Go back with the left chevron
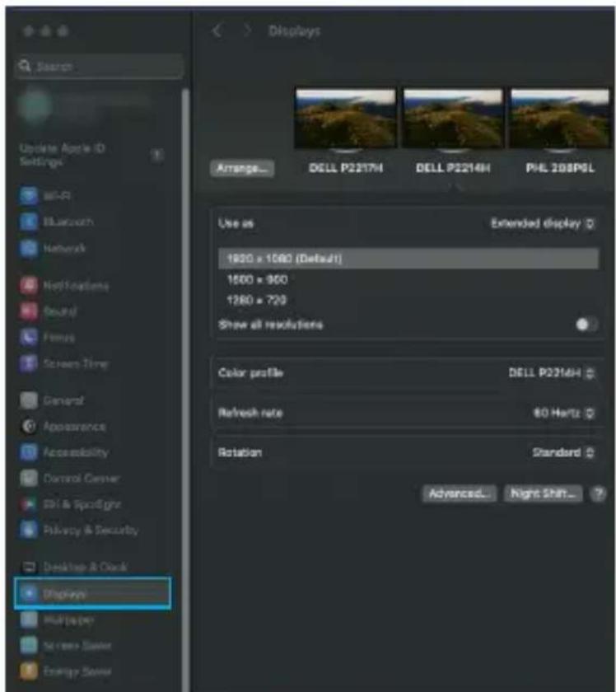The width and height of the screenshot is (616, 692). click(x=217, y=31)
